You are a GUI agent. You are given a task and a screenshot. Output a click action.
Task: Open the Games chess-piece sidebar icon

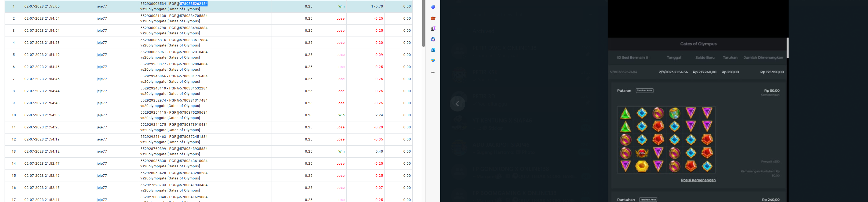(433, 29)
